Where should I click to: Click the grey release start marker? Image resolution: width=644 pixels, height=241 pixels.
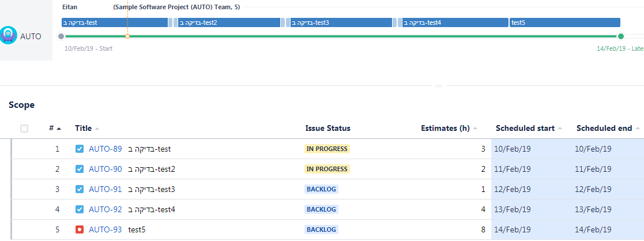coord(61,36)
